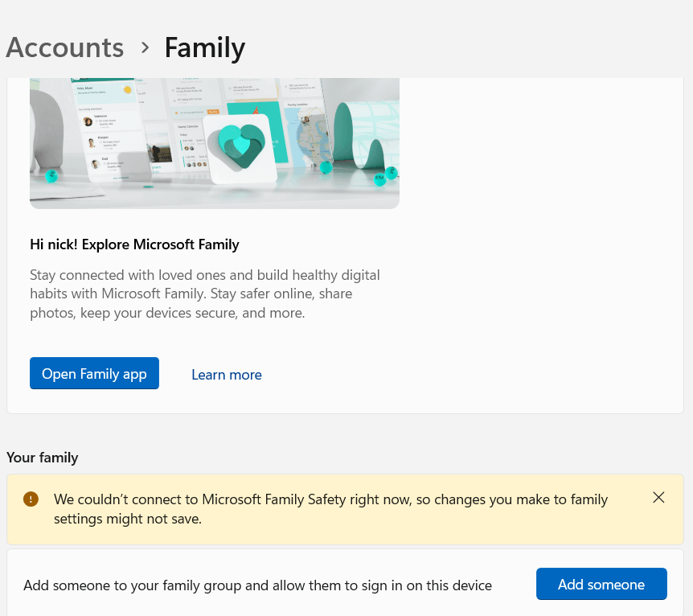Open Family app button

click(94, 373)
